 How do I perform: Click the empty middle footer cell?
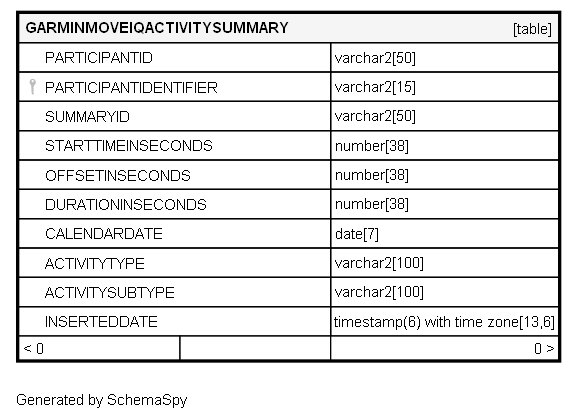255,348
